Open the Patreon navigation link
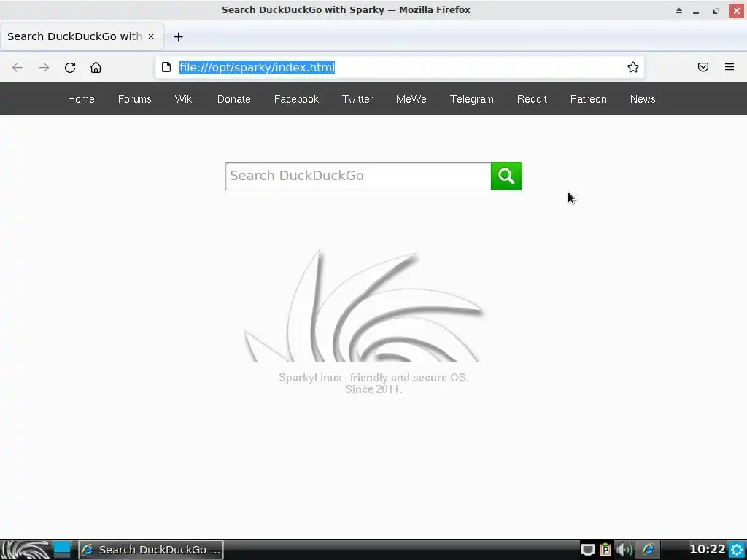The image size is (747, 560). pos(589,99)
